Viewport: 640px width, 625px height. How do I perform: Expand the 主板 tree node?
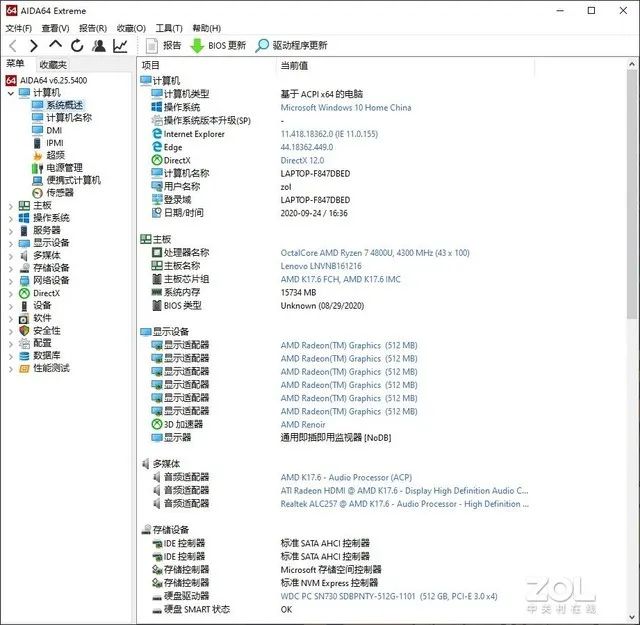pyautogui.click(x=11, y=206)
